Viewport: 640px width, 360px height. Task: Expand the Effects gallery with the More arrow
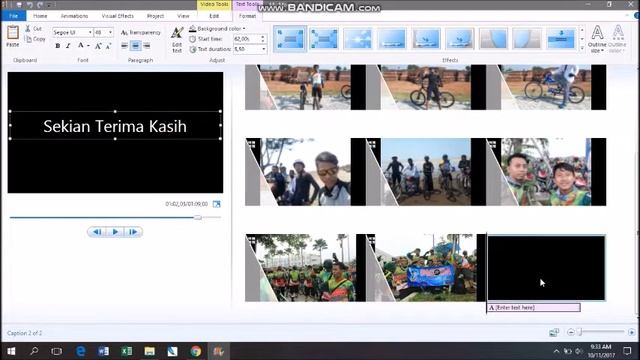click(x=582, y=48)
